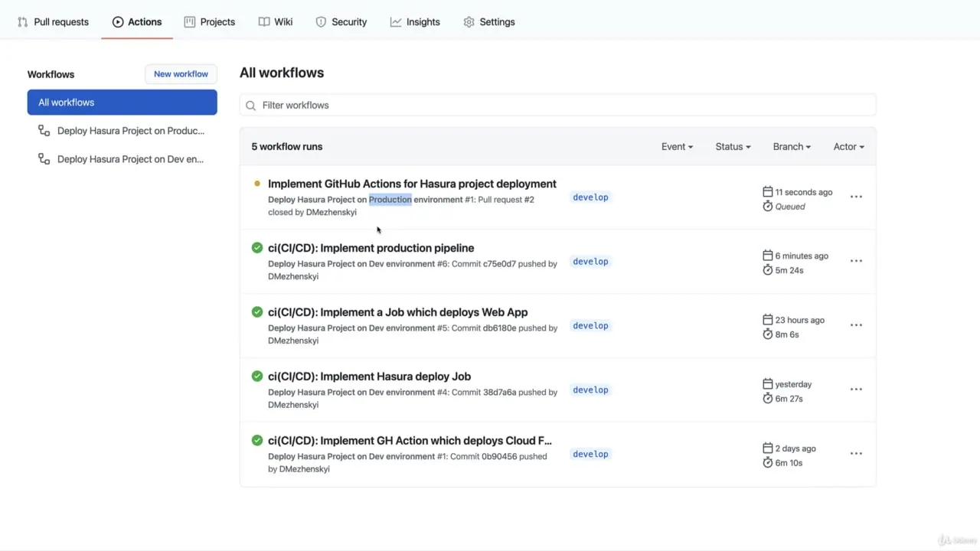The image size is (980, 551).
Task: Click develop branch label on production pipeline run
Action: [590, 262]
